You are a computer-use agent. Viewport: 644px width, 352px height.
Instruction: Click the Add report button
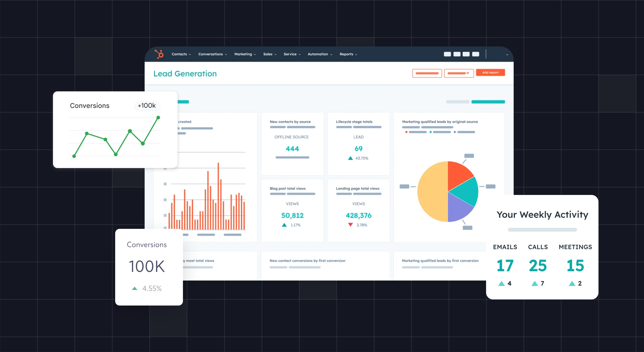pos(490,73)
